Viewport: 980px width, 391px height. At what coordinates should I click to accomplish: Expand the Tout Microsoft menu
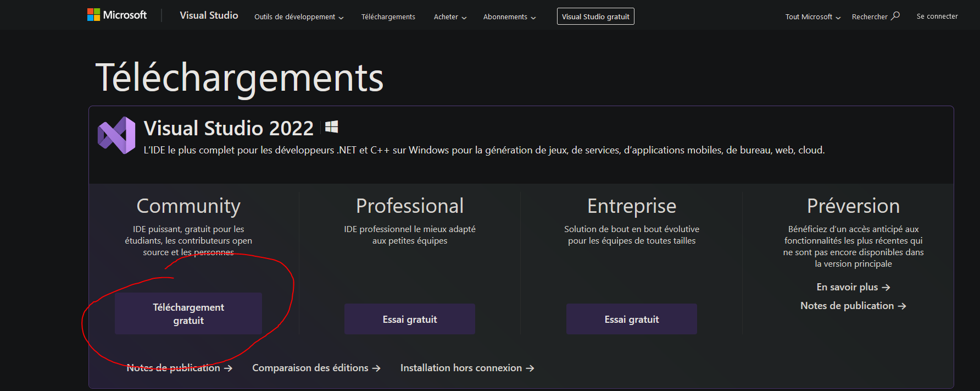pos(812,17)
